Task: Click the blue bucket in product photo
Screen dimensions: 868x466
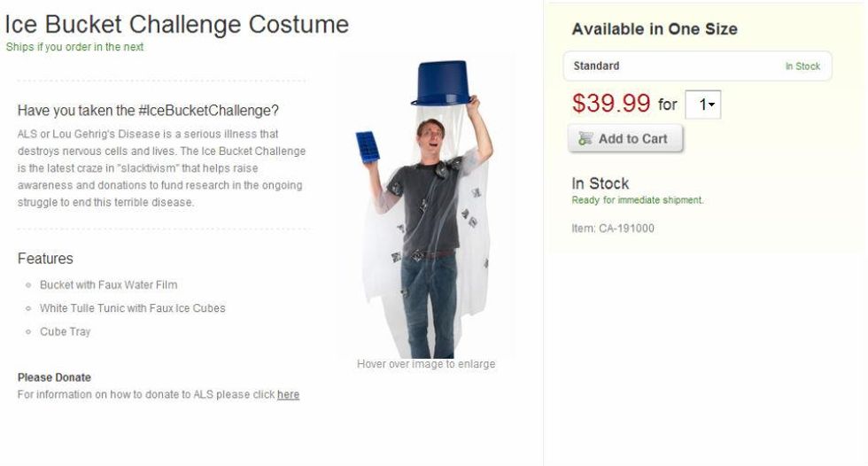Action: [x=442, y=83]
